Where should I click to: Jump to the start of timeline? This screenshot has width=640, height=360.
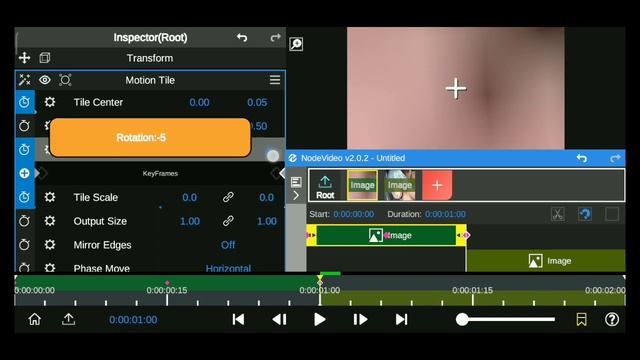[238, 320]
